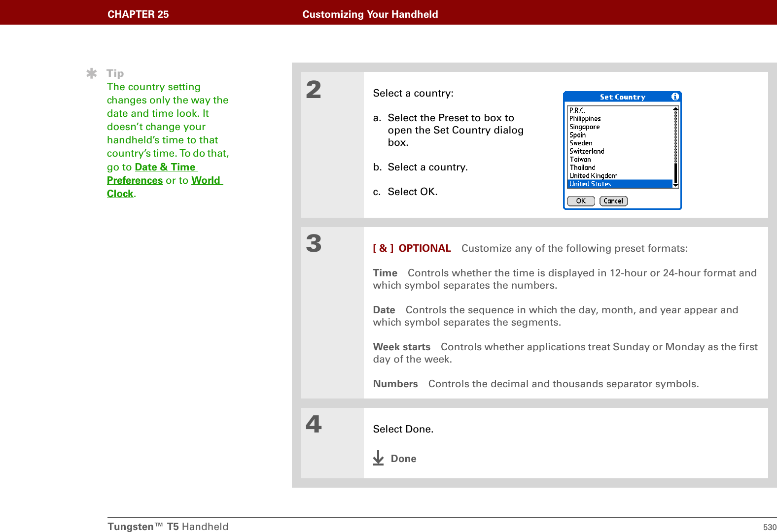Select United Kingdom in the country list
Viewport: 777px width, 532px height.
620,175
